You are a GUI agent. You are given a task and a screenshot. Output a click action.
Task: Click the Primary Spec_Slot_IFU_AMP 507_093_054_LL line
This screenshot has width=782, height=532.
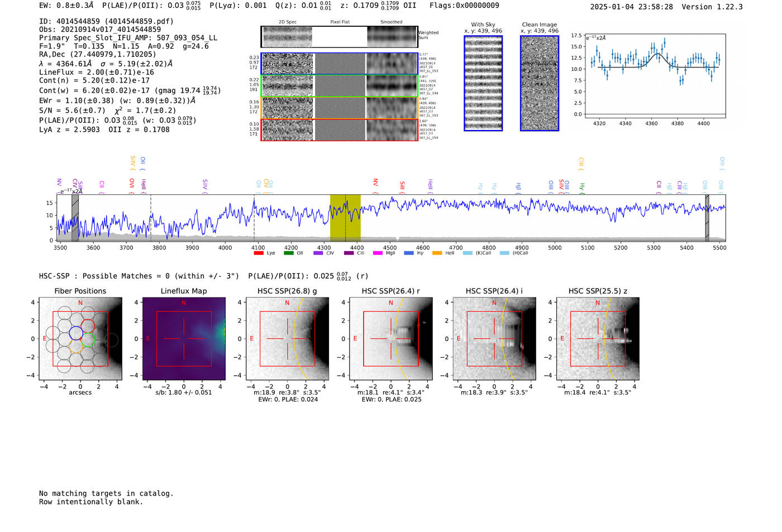(x=128, y=38)
